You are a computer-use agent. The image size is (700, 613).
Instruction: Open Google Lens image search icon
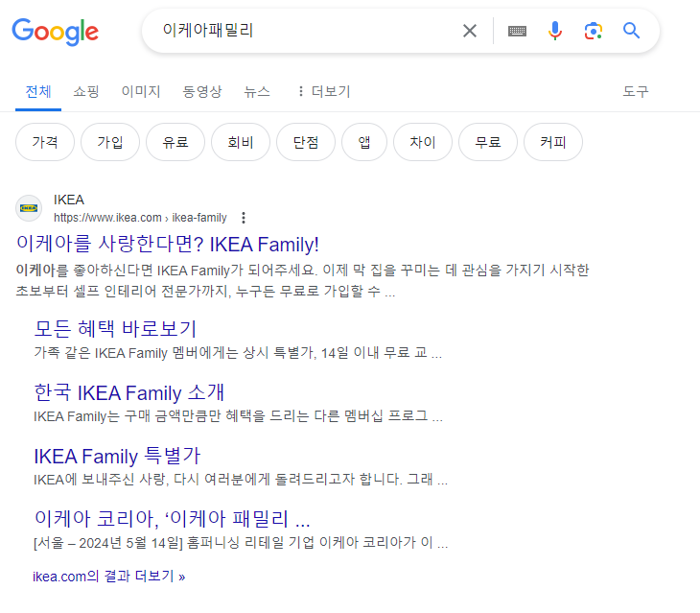[x=594, y=31]
